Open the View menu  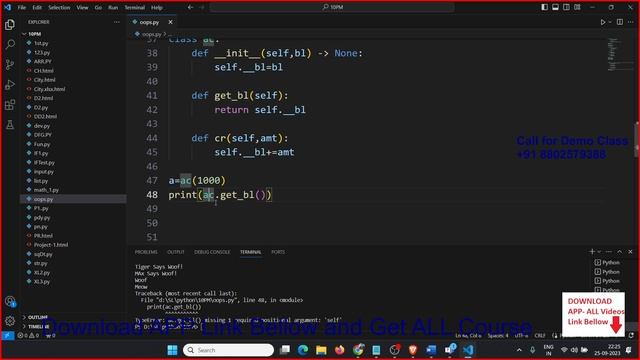pyautogui.click(x=82, y=7)
